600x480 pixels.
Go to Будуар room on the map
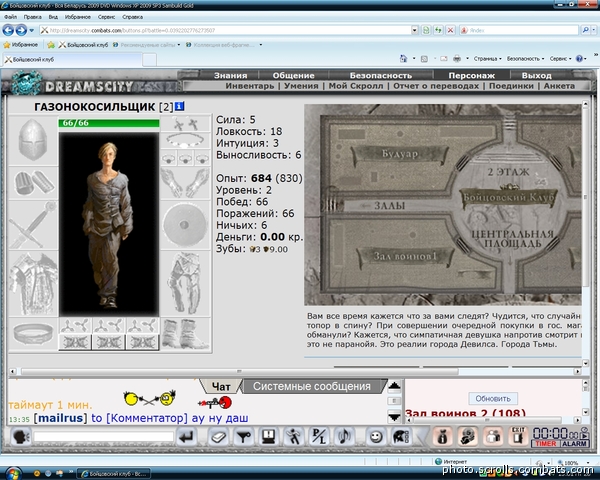pos(399,154)
